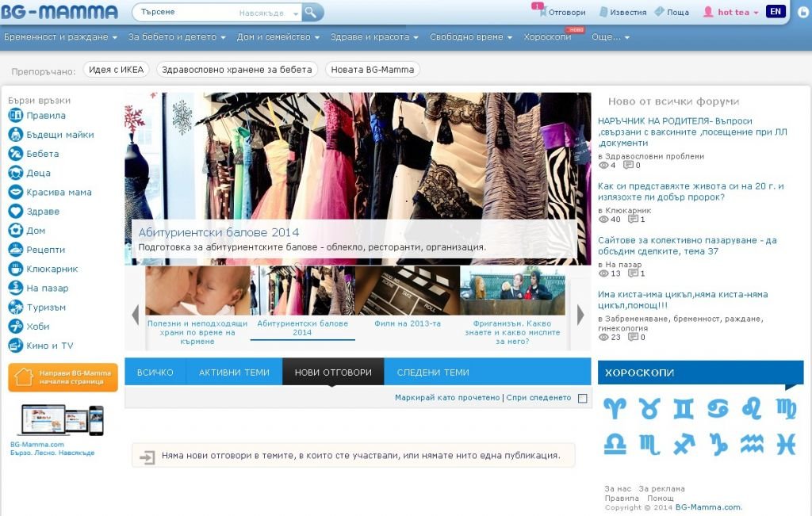Open the Здраве и красота menu
812x516 pixels.
pos(377,37)
